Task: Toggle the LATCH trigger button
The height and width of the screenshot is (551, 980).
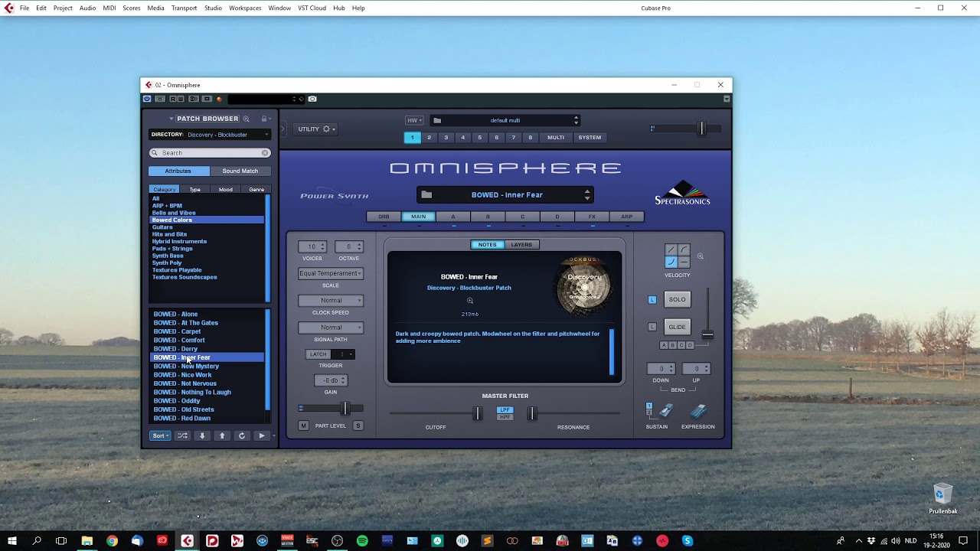Action: [x=318, y=354]
